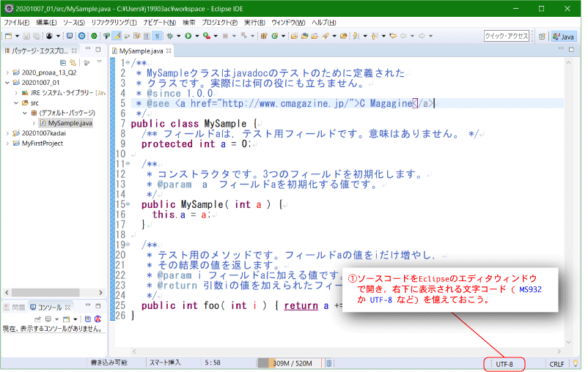
Task: Click the Open Type toolbar icon
Action: (295, 36)
